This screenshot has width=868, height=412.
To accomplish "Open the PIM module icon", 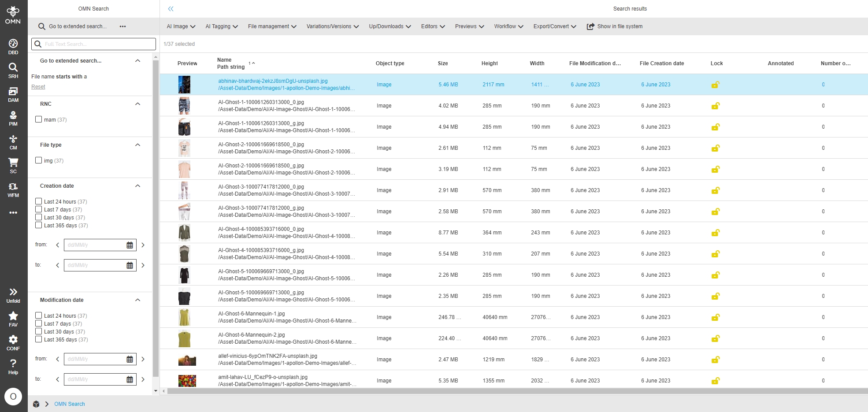I will pos(13,118).
